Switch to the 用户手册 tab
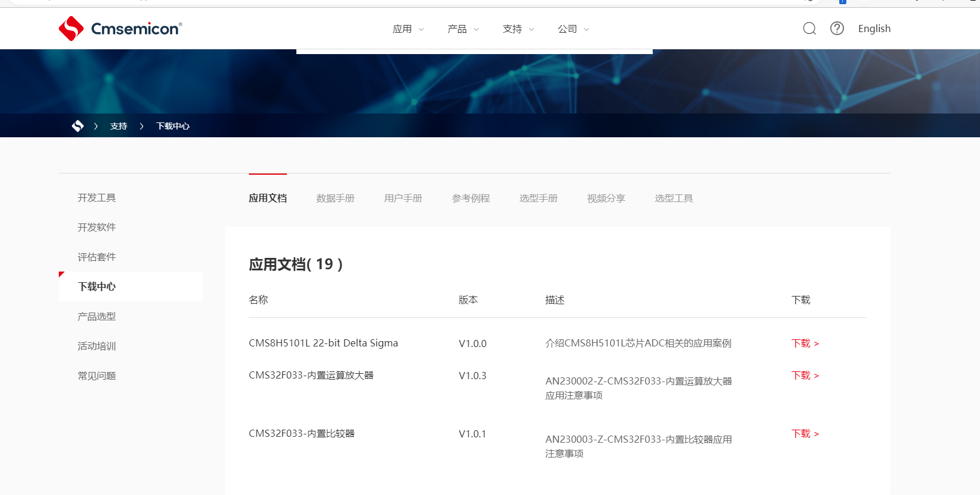The width and height of the screenshot is (980, 495). [403, 198]
